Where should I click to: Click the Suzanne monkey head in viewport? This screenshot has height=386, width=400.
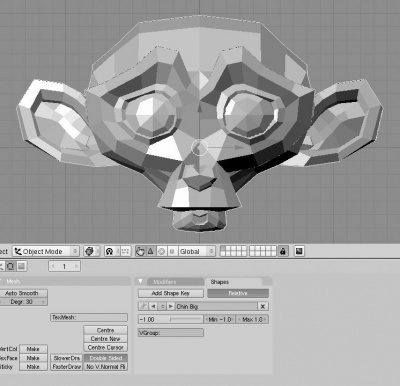tap(200, 123)
